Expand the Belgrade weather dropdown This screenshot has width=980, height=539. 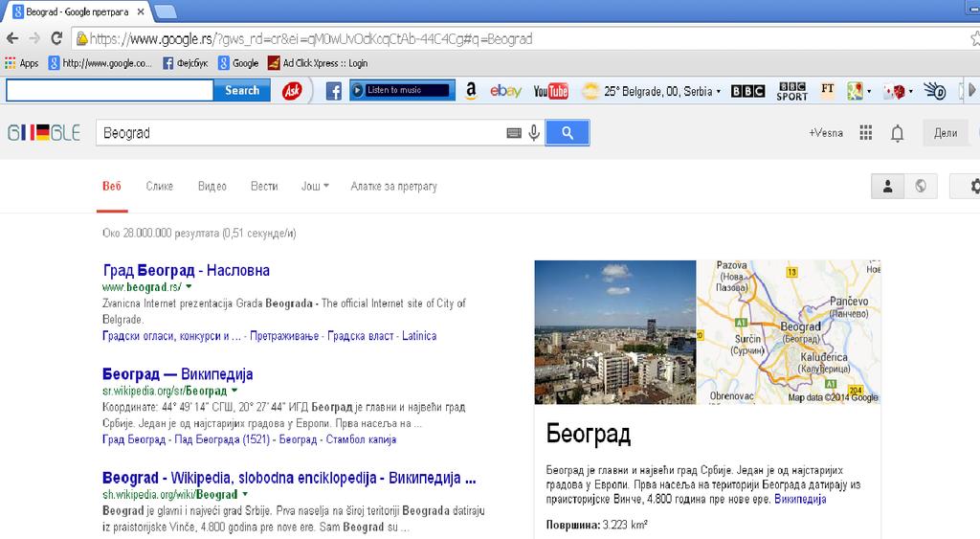[718, 92]
